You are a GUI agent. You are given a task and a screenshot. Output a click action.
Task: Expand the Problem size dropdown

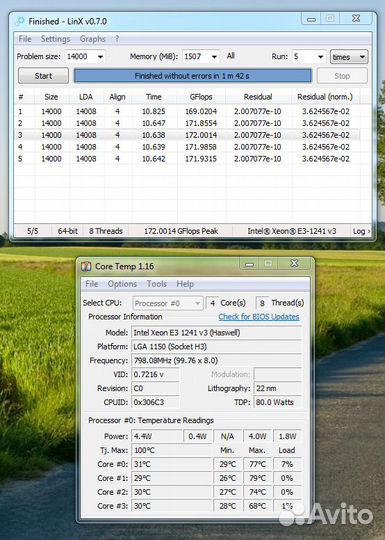click(100, 56)
